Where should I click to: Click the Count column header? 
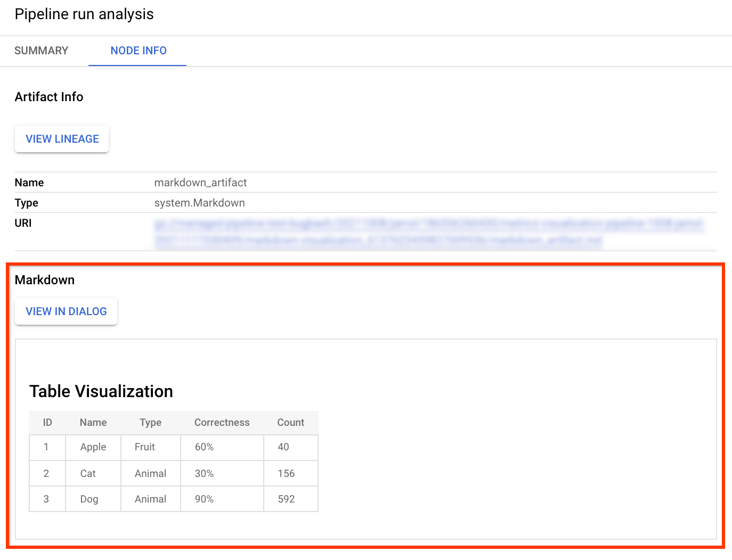290,423
